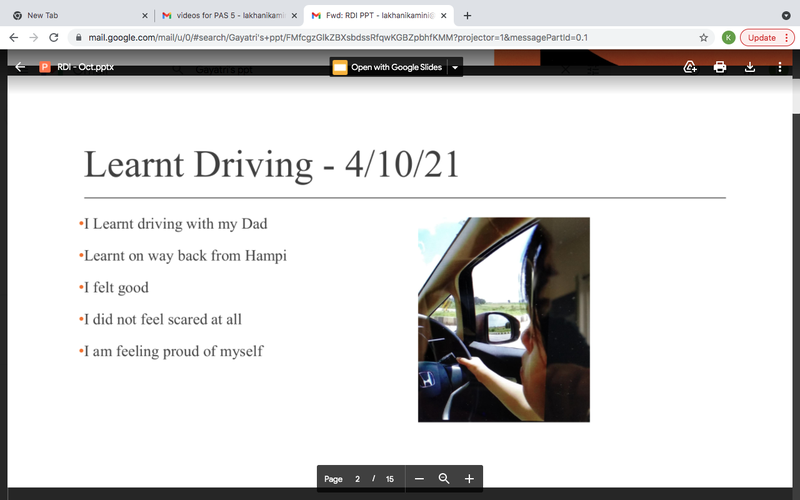Click the text I Learnt driving with my Dad

pyautogui.click(x=176, y=224)
